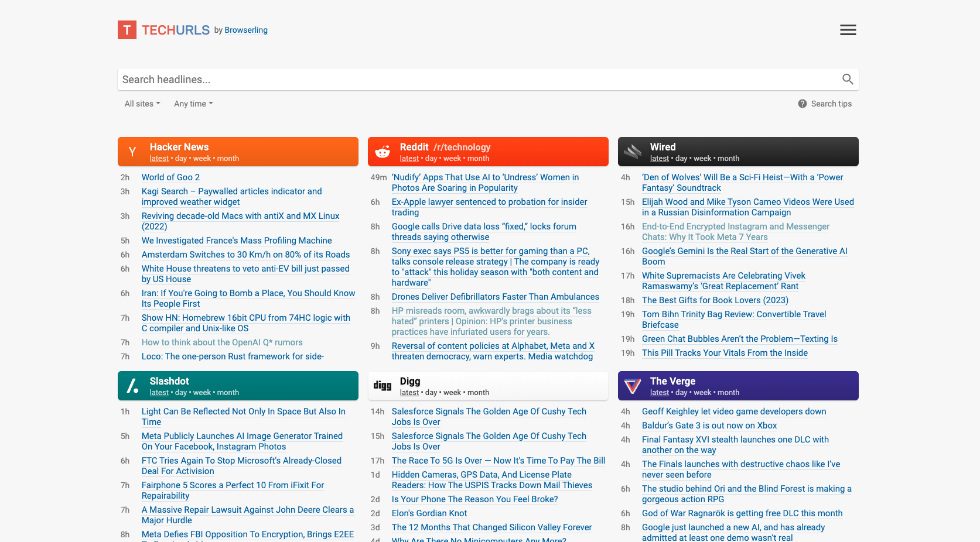Select Reddit month tab
980x542 pixels.
tap(478, 159)
